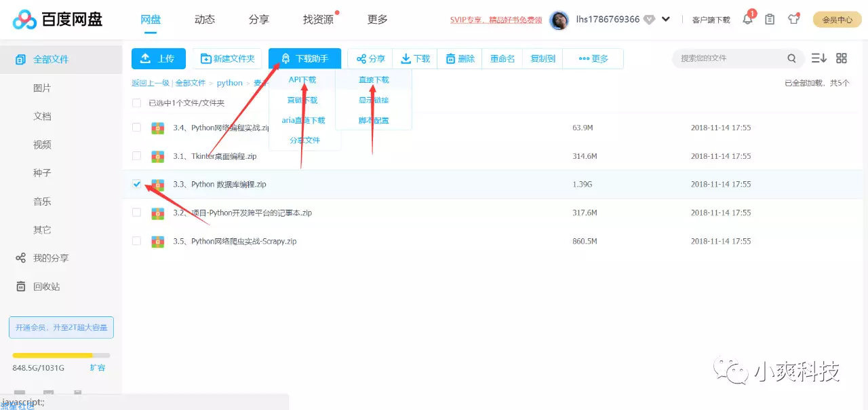This screenshot has height=410, width=868.
Task: Open 种子 category in sidebar
Action: (x=42, y=173)
